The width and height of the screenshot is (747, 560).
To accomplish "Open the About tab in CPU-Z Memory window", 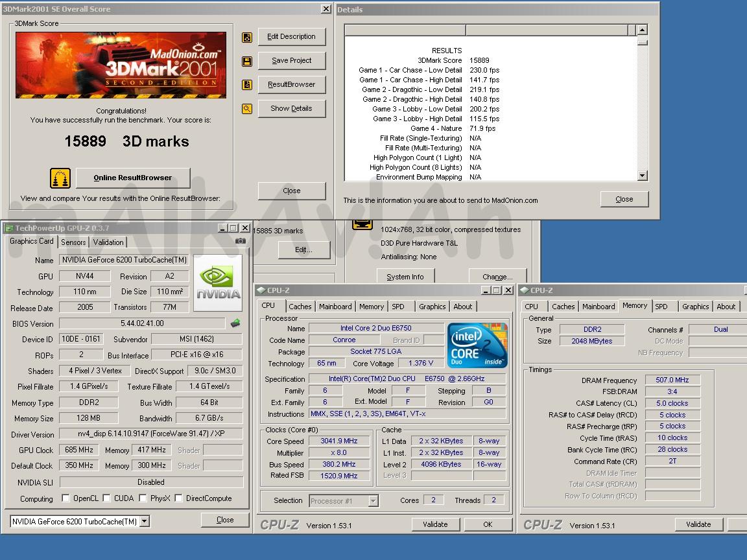I will (x=726, y=307).
